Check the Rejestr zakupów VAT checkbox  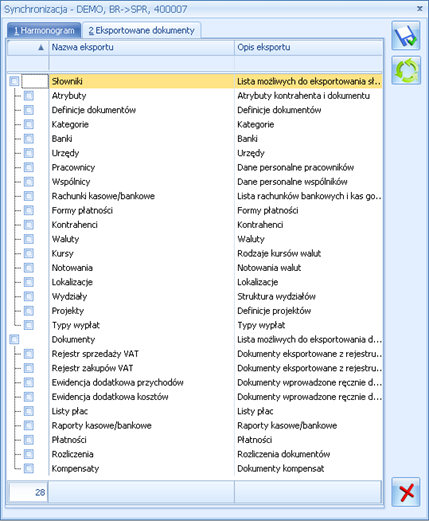point(29,368)
